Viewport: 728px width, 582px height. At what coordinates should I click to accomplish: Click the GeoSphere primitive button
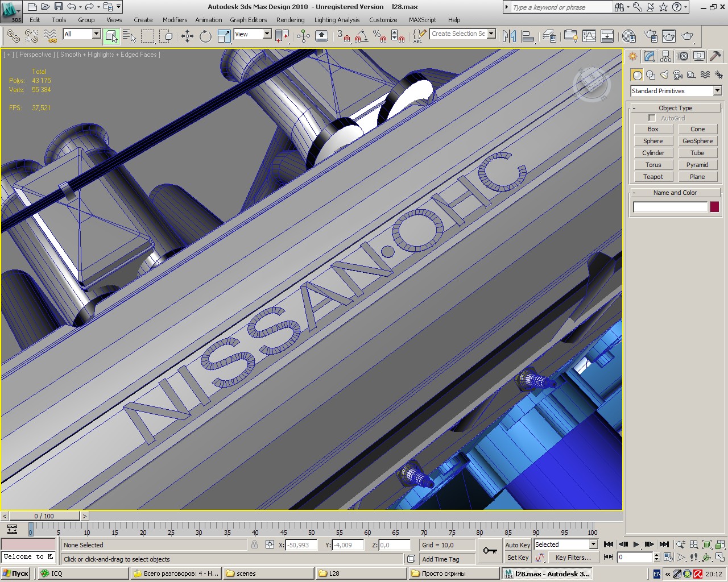[697, 141]
